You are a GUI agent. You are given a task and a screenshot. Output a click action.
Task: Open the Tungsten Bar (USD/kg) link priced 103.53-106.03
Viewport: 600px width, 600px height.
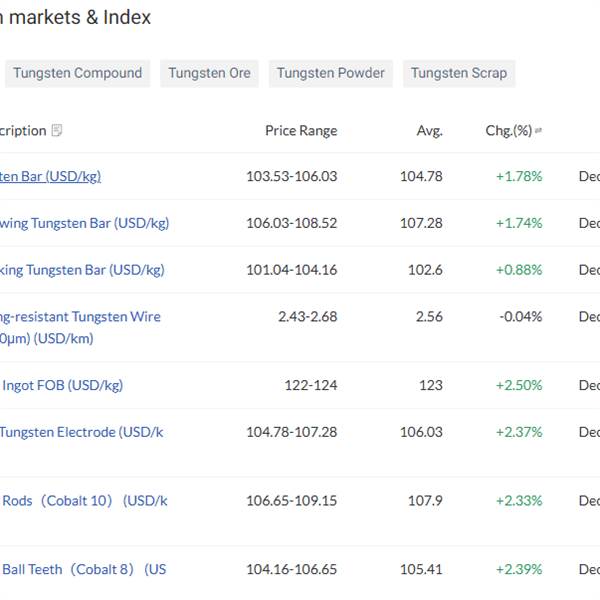coord(50,176)
